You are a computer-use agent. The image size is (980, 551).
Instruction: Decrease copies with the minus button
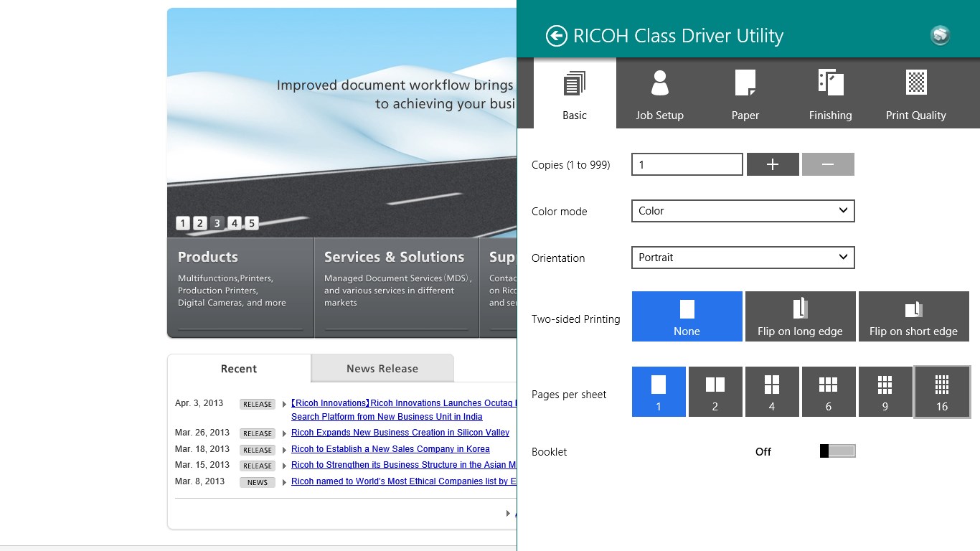click(x=828, y=164)
